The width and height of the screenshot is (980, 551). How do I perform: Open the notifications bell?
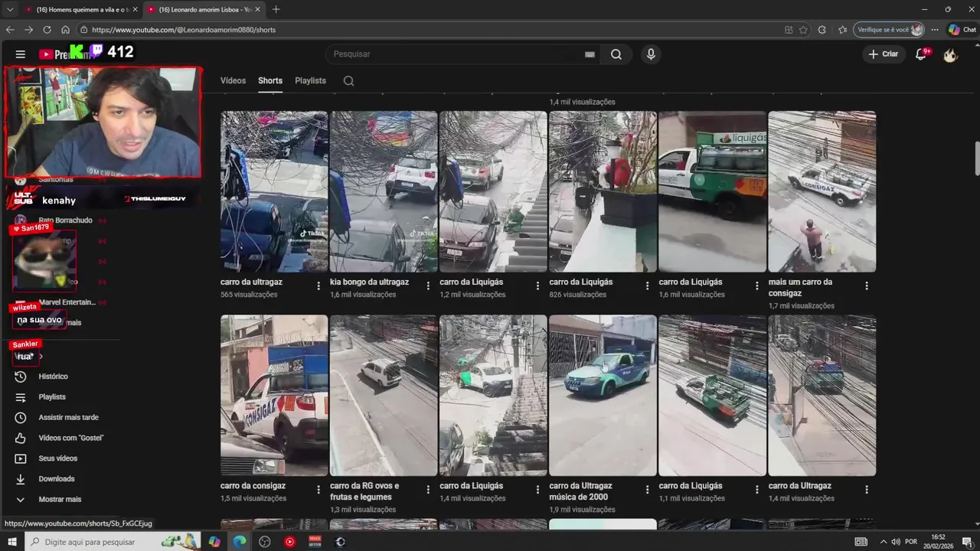(922, 54)
